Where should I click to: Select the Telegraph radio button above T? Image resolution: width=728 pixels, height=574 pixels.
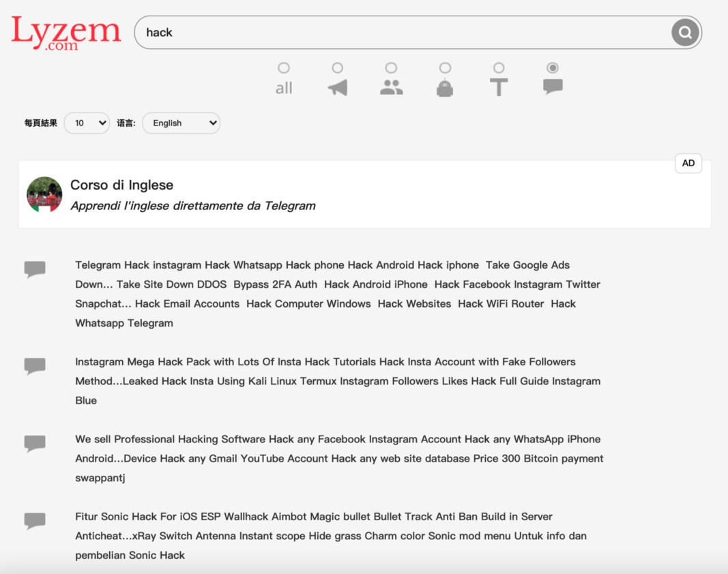(499, 67)
